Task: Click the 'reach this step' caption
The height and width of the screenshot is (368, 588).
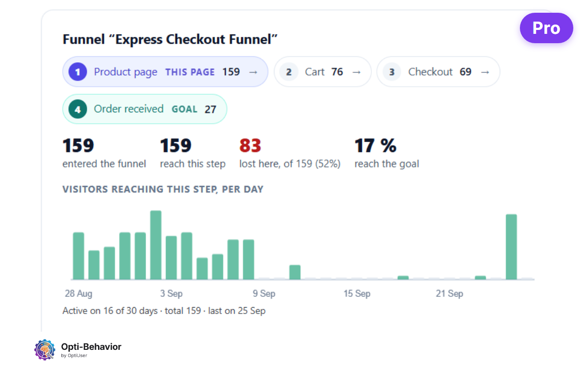Action: coord(193,164)
